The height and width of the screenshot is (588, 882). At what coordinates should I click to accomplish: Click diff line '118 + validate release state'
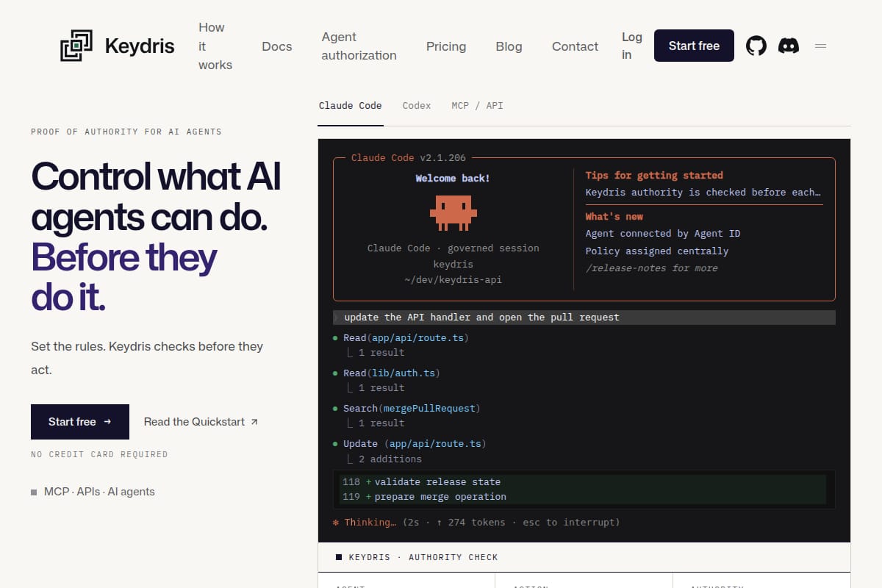[582, 482]
